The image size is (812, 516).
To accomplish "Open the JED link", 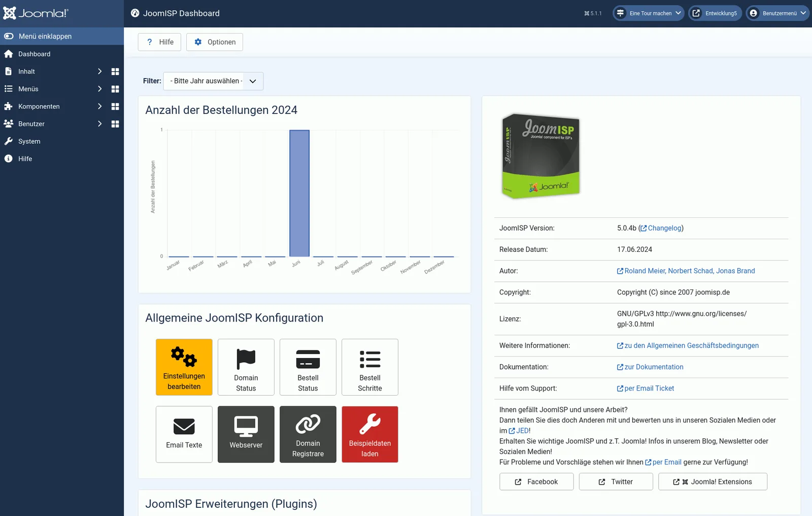I will 519,431.
